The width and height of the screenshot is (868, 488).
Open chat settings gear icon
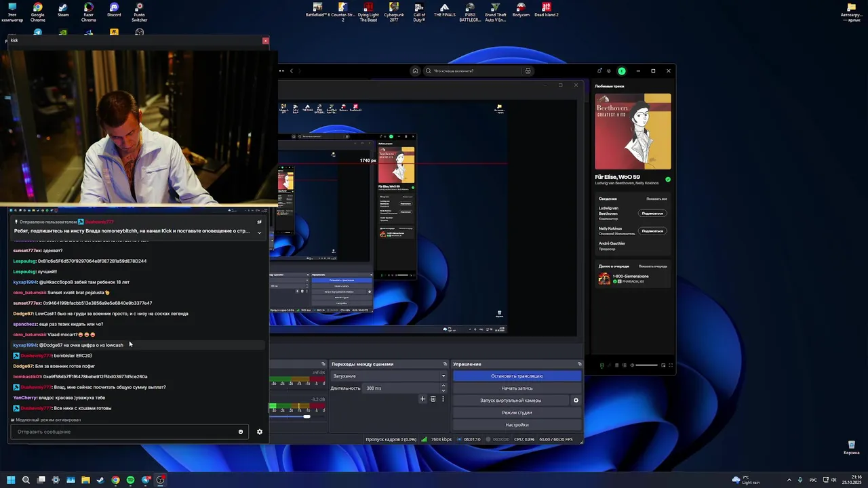tap(259, 432)
